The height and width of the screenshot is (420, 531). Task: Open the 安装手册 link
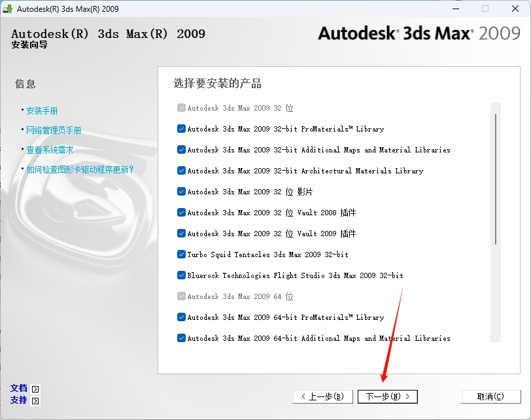coord(42,111)
